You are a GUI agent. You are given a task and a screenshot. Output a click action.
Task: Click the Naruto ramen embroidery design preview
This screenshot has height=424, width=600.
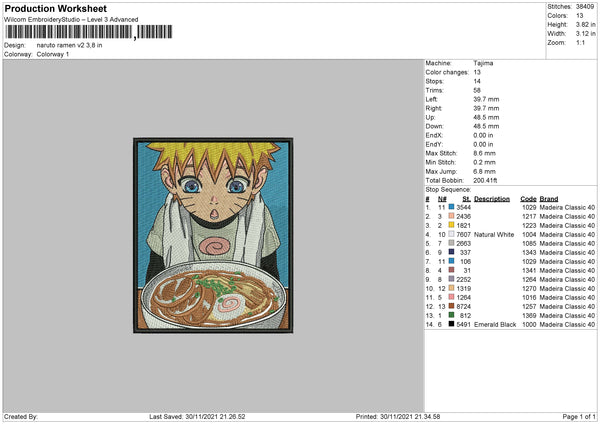(x=213, y=235)
